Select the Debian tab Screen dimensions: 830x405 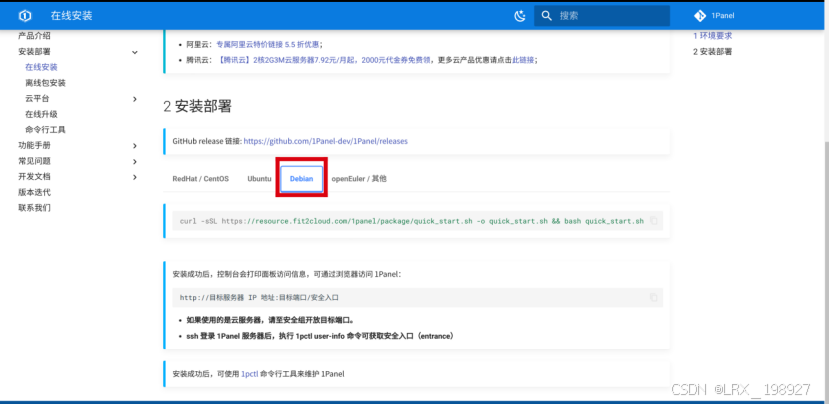[301, 178]
